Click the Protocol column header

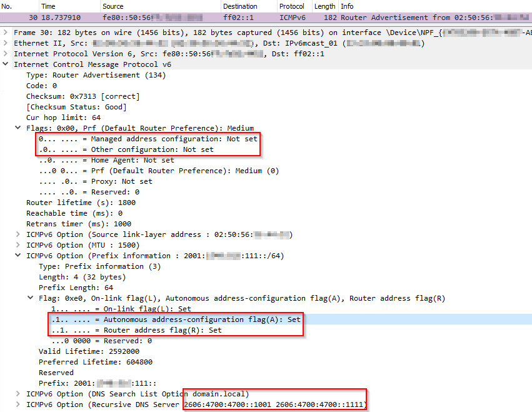coord(293,6)
